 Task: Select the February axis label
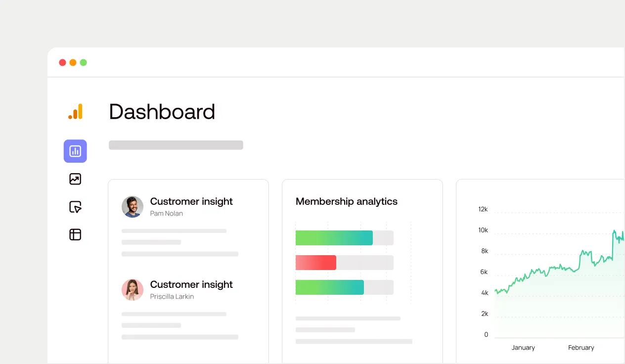(581, 347)
